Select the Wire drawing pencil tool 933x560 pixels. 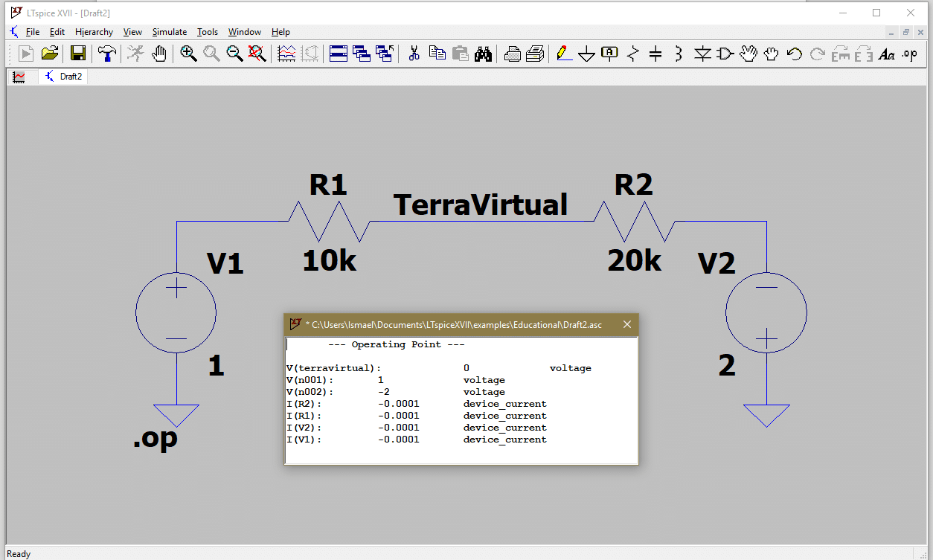(564, 54)
